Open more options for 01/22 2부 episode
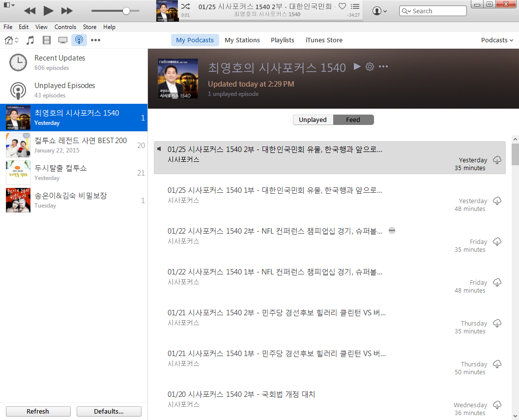Screen dimensions: 519x420 coord(392,231)
